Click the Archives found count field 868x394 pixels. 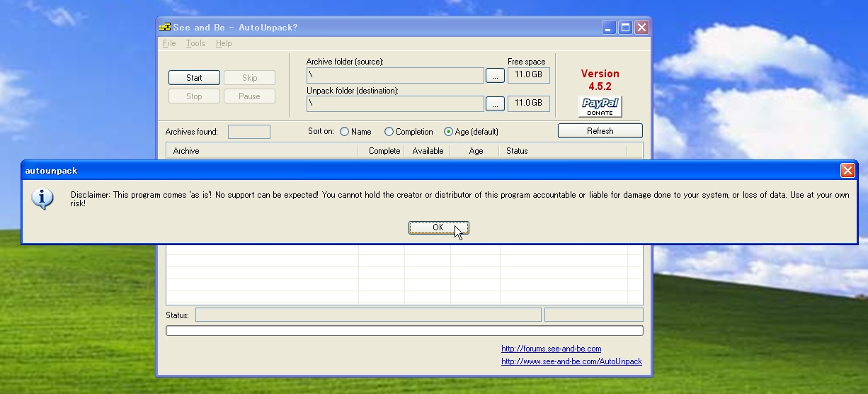tap(249, 132)
